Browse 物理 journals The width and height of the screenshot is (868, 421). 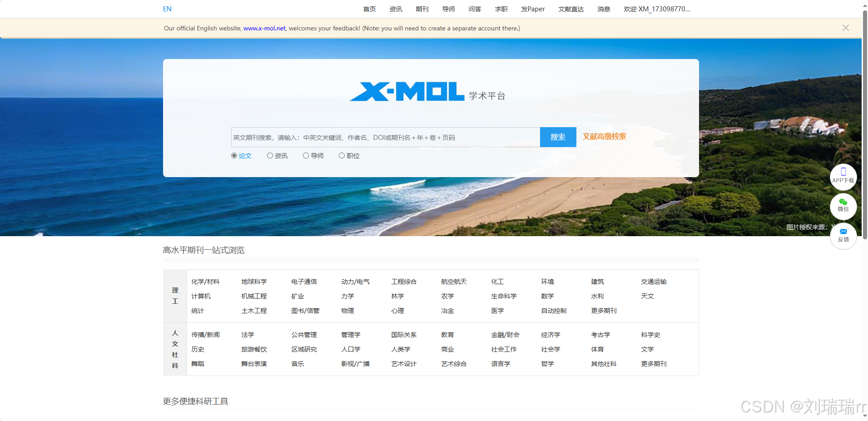point(347,311)
